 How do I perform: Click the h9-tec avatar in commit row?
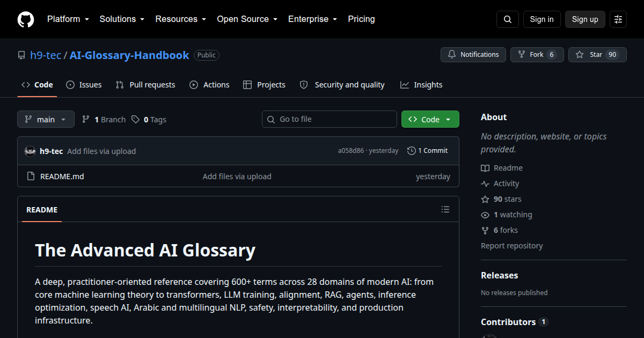30,151
